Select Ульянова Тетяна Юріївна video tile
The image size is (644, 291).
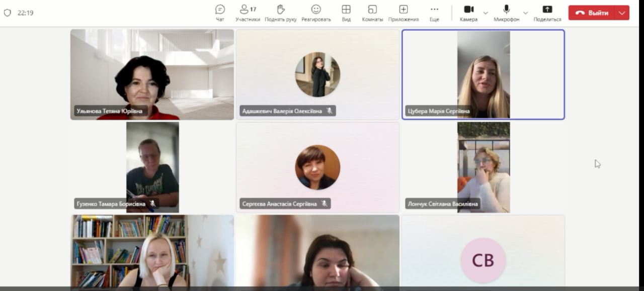(x=152, y=74)
